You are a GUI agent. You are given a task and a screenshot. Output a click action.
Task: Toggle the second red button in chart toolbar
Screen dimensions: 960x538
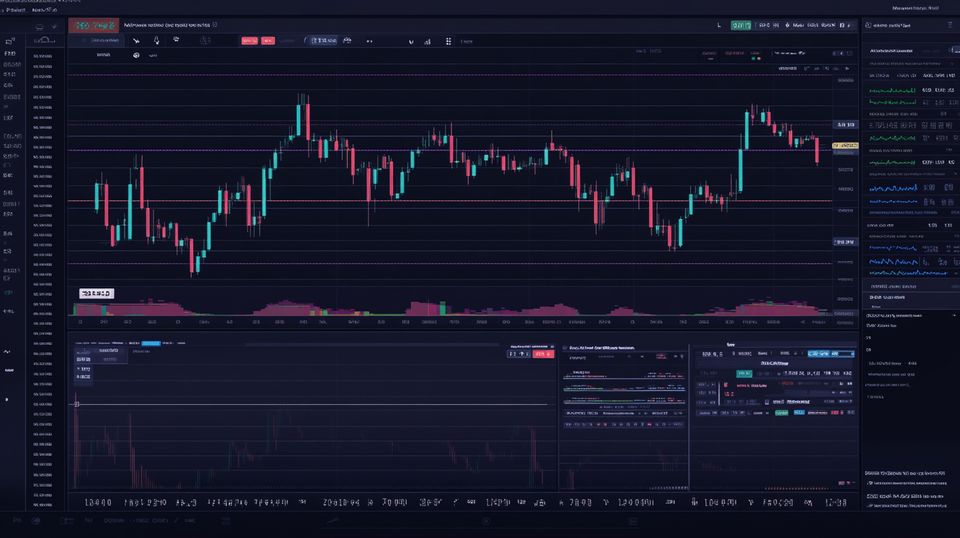(267, 41)
